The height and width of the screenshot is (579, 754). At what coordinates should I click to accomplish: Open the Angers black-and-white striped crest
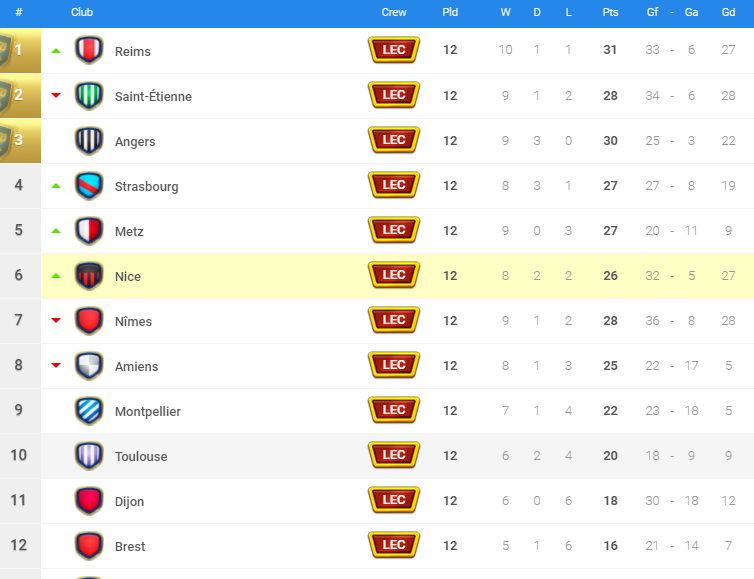pos(89,140)
